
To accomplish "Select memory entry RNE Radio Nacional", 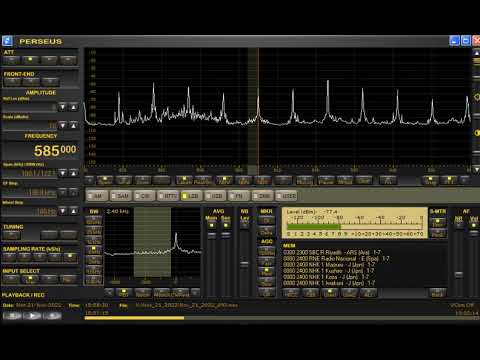I will click(336, 258).
